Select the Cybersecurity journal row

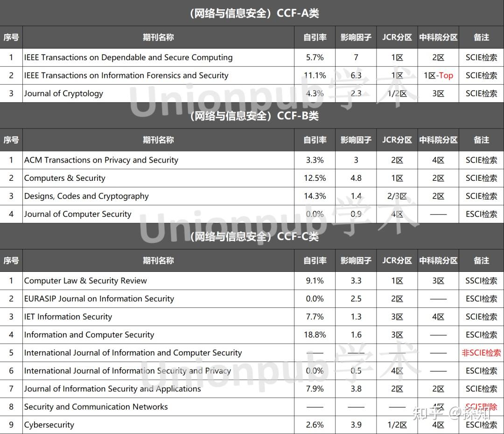pyautogui.click(x=49, y=425)
